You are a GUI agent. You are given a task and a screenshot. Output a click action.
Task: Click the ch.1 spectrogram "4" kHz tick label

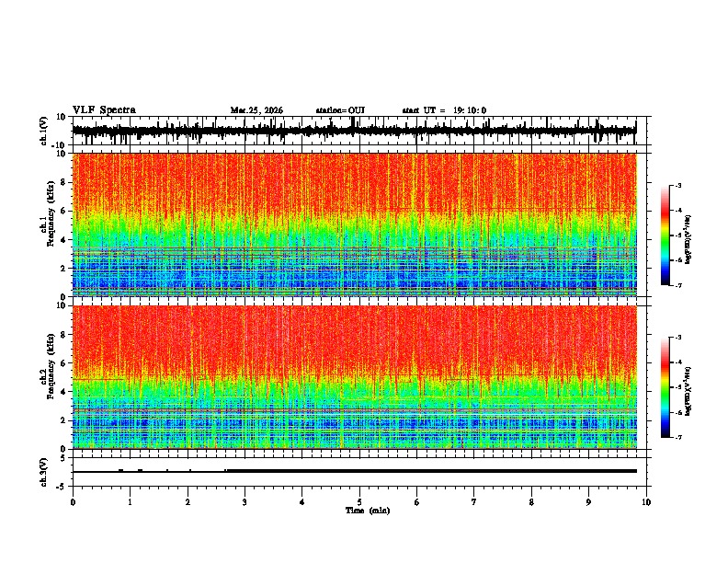pos(63,240)
